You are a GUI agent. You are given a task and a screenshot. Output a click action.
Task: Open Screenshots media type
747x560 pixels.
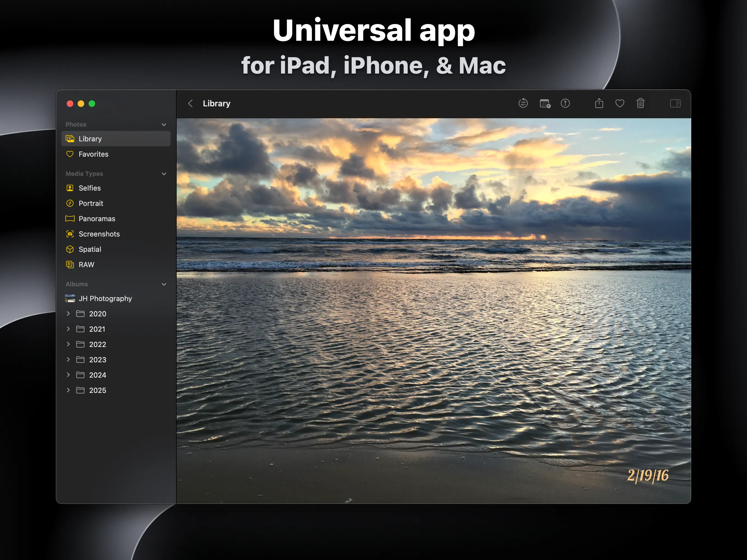coord(99,234)
